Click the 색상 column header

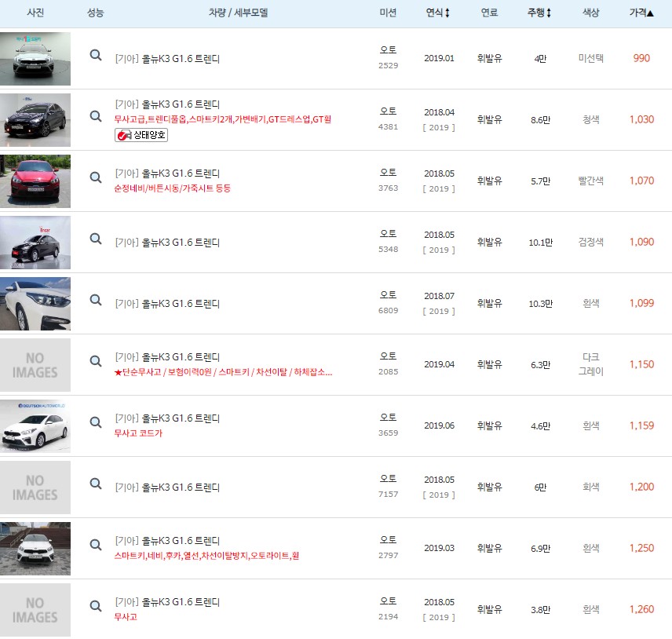point(590,13)
